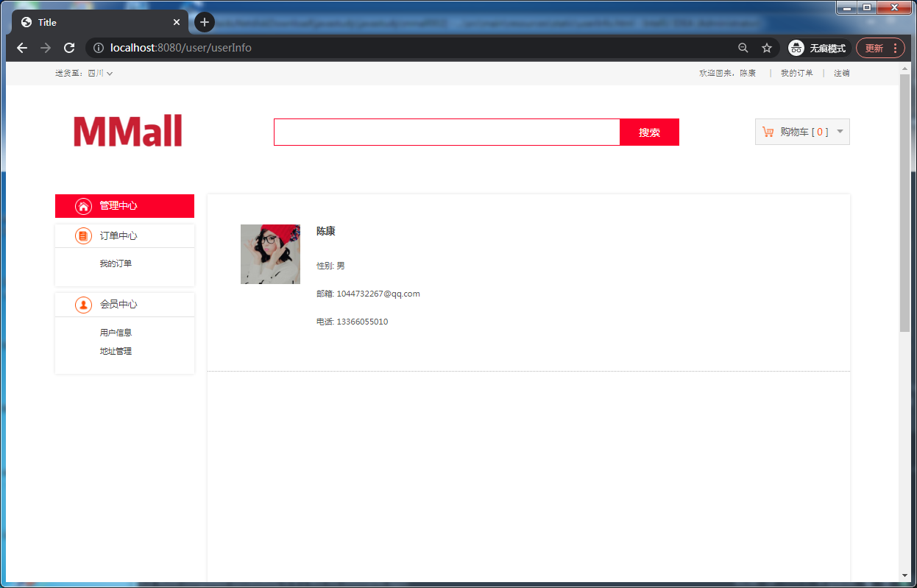Click the vertical scrollbar thumb

(x=904, y=202)
